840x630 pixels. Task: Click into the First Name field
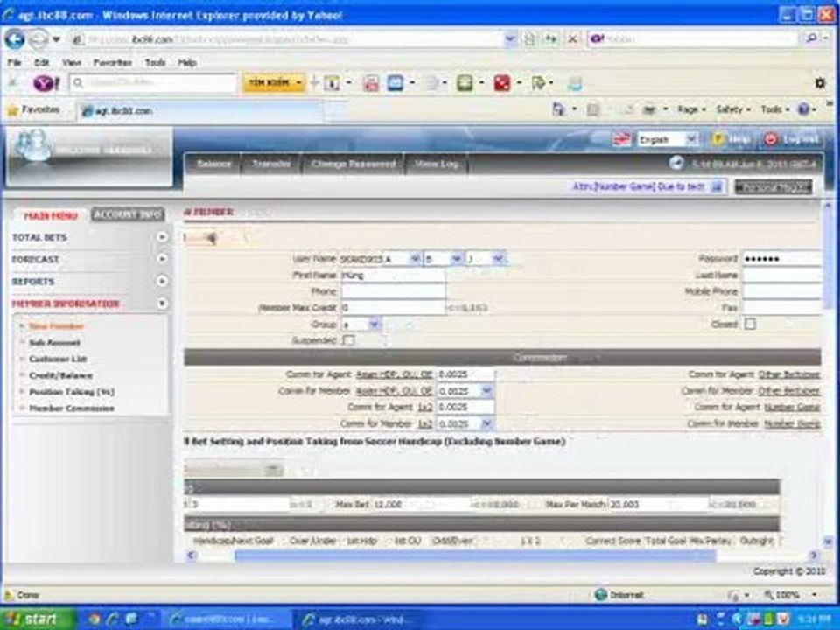[393, 276]
